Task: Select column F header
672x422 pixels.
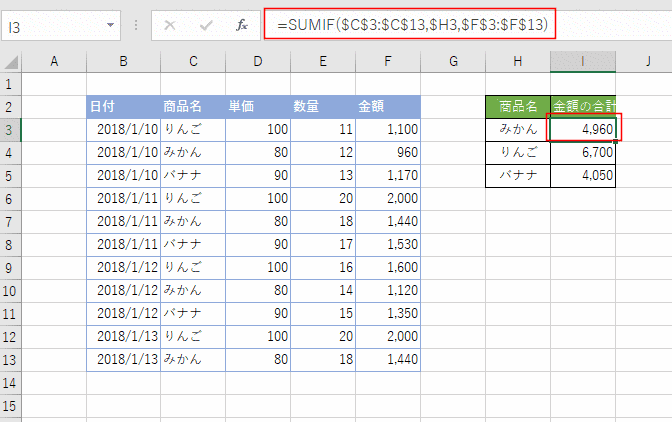Action: 387,62
